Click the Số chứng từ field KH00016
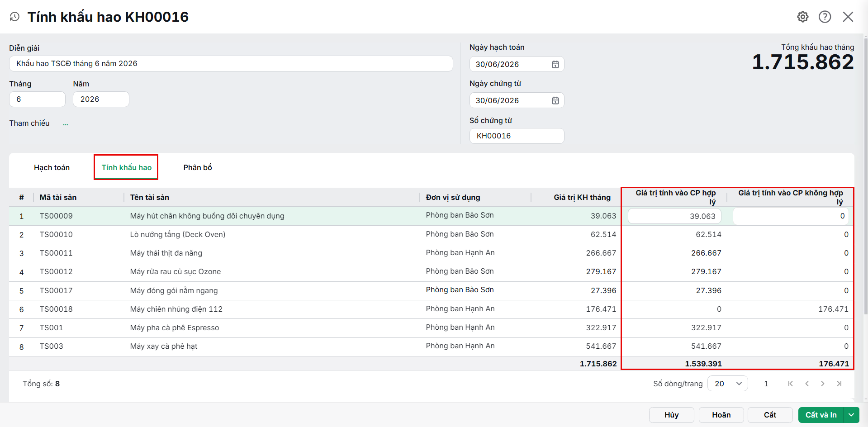868x427 pixels. tap(517, 136)
